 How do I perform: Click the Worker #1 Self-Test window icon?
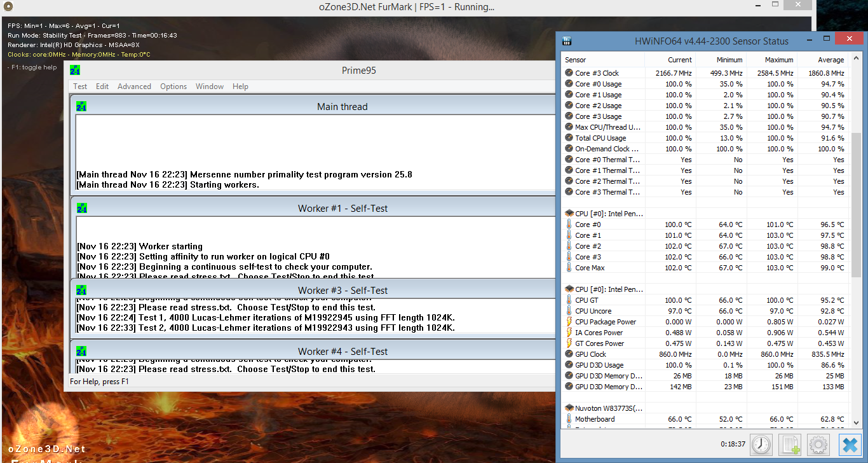81,208
